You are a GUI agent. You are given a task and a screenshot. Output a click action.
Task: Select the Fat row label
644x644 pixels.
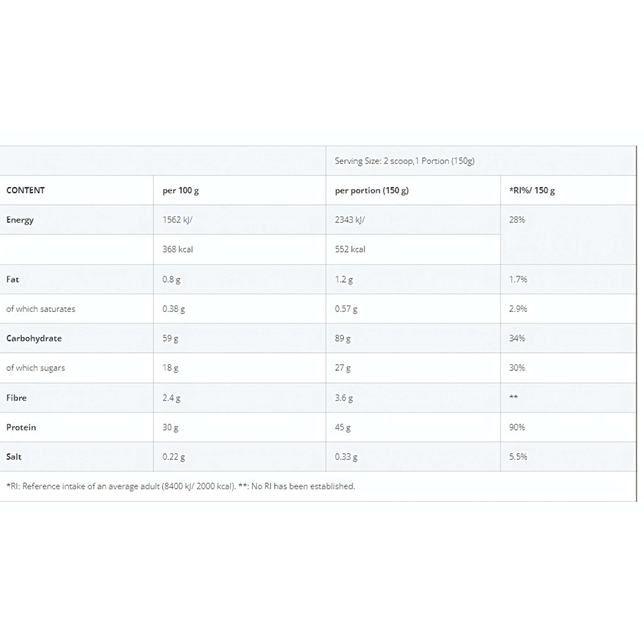13,279
